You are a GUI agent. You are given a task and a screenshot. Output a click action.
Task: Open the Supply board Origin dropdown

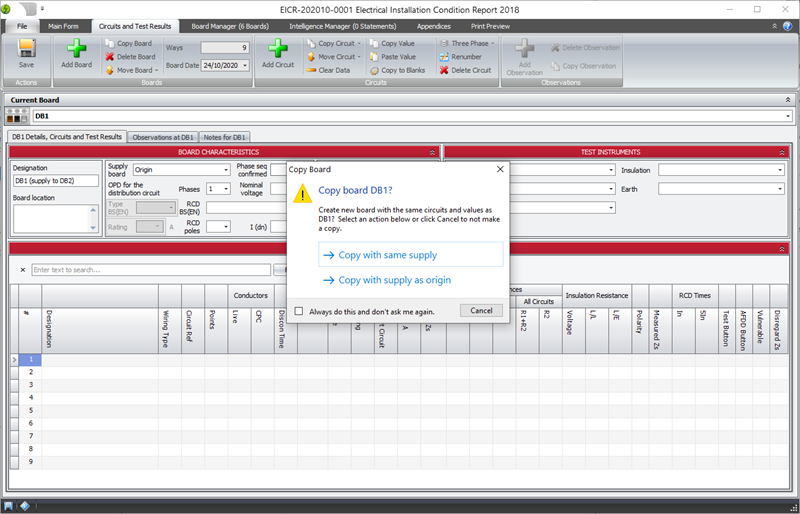point(226,170)
